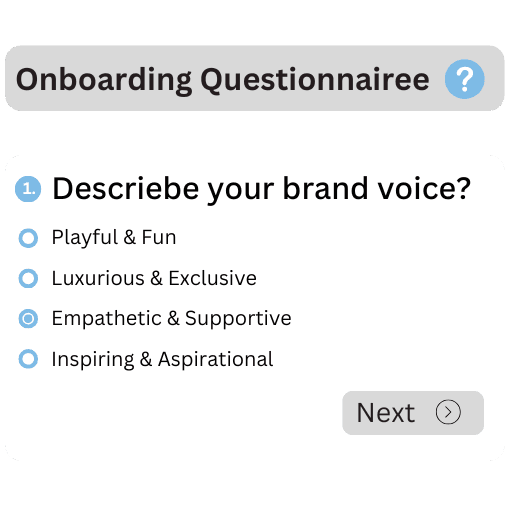512x512 pixels.
Task: Click the selected Empathetic & Supportive radio button
Action: coord(28,319)
